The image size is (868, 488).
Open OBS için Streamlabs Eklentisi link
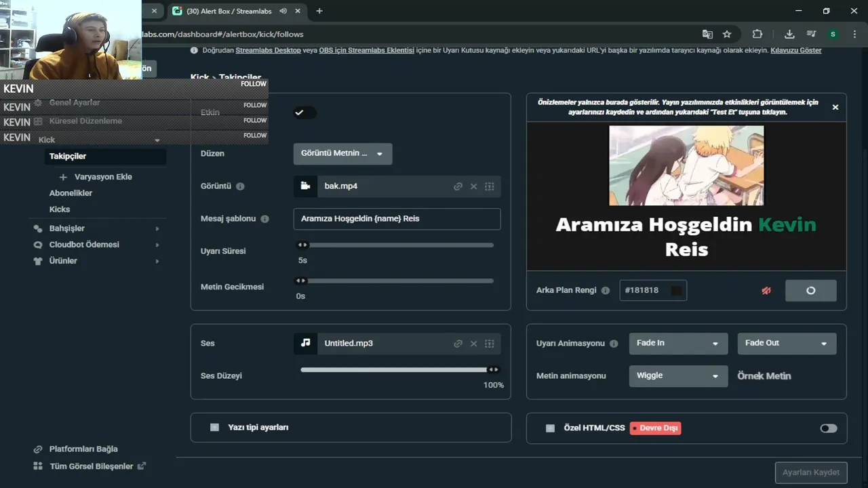click(366, 50)
